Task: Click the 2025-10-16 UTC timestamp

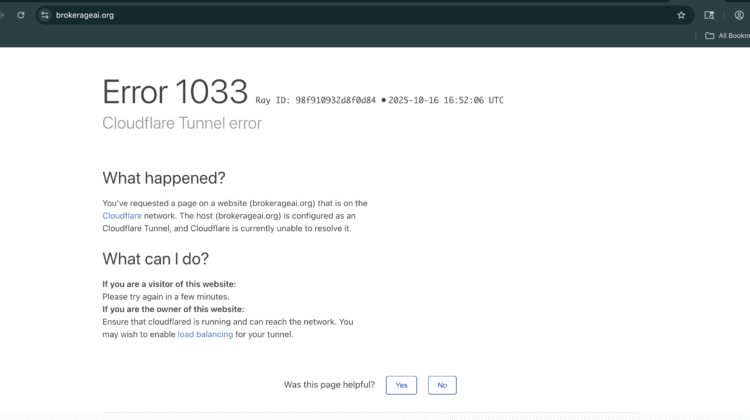Action: [446, 101]
